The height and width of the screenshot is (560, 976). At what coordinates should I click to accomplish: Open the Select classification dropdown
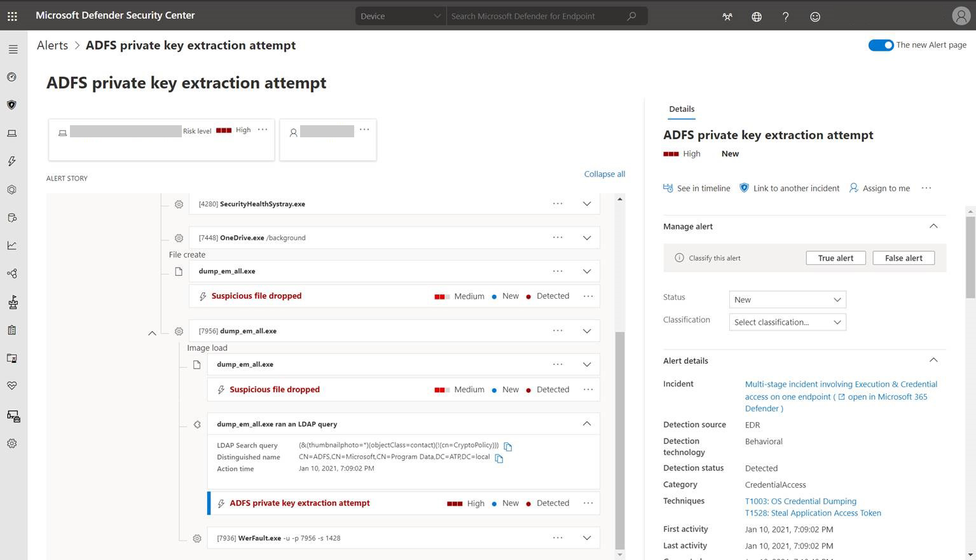787,322
